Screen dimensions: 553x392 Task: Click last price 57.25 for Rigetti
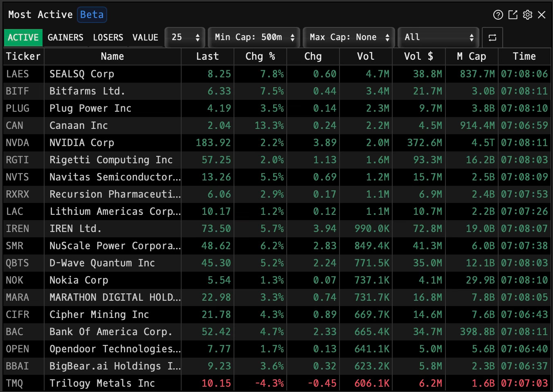216,160
